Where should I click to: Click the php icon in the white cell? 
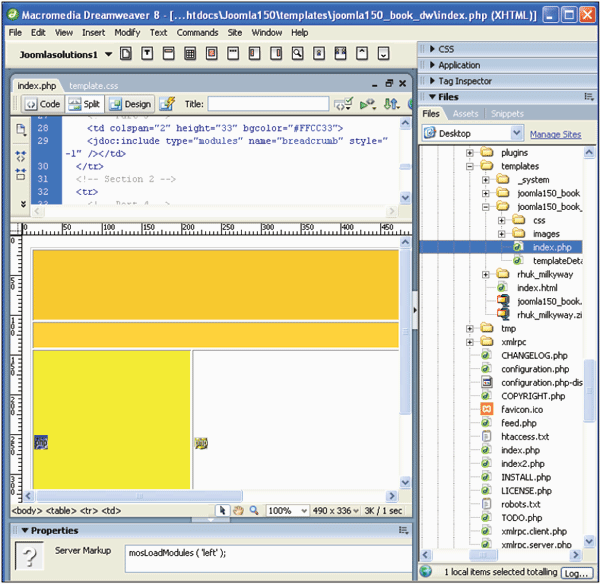201,443
